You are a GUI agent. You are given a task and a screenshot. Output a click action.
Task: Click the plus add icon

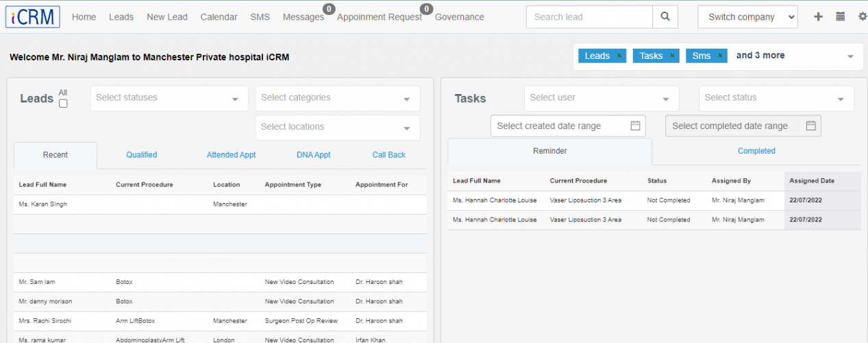pyautogui.click(x=818, y=16)
